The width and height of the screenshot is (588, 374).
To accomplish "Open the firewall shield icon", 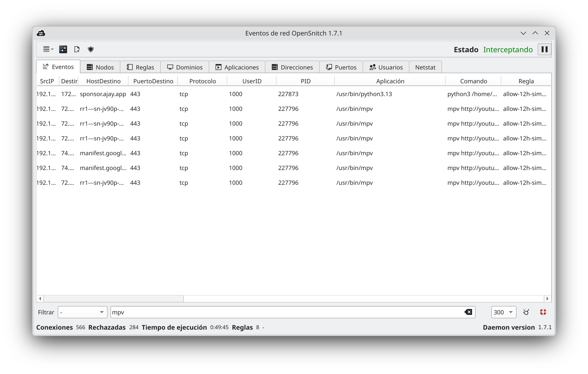I will [x=91, y=49].
